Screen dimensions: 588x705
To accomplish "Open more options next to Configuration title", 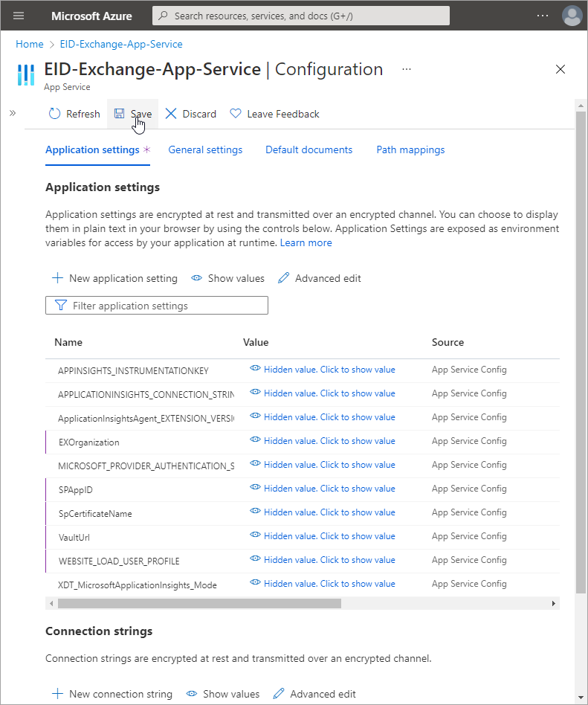I will pyautogui.click(x=407, y=68).
